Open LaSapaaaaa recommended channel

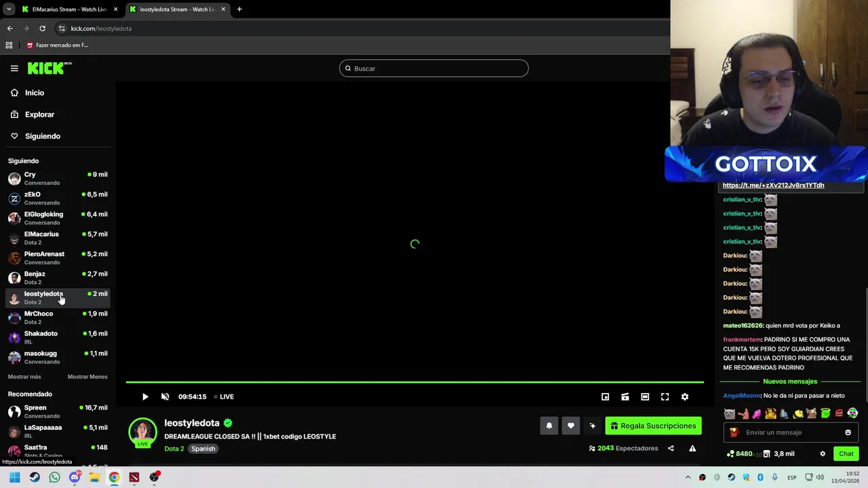point(58,431)
